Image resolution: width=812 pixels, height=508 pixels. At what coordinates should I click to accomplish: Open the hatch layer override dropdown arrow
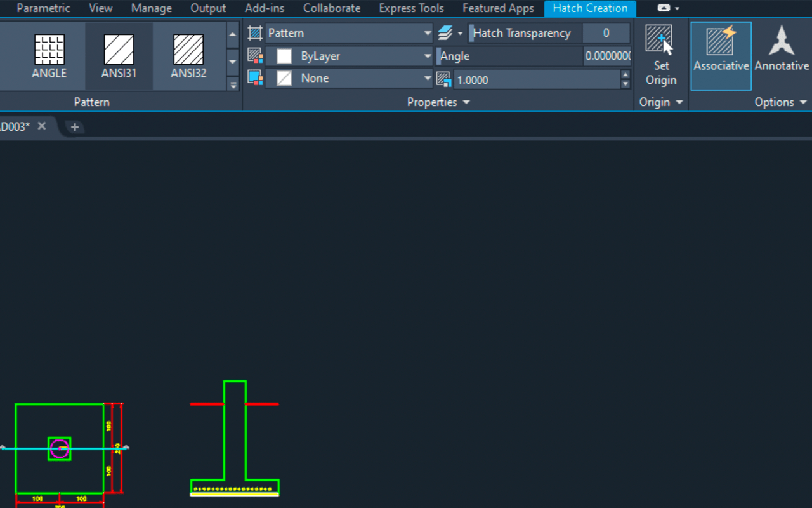point(461,34)
